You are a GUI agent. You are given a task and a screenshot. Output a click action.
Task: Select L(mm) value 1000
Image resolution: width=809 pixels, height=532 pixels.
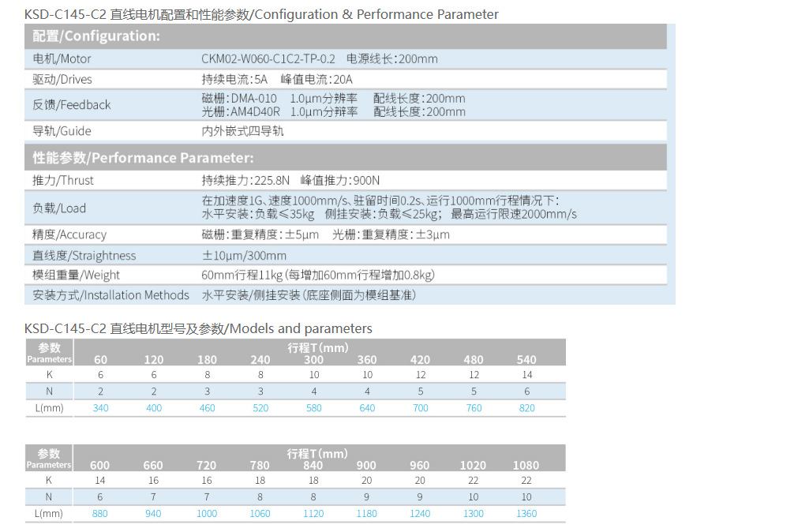click(x=207, y=514)
